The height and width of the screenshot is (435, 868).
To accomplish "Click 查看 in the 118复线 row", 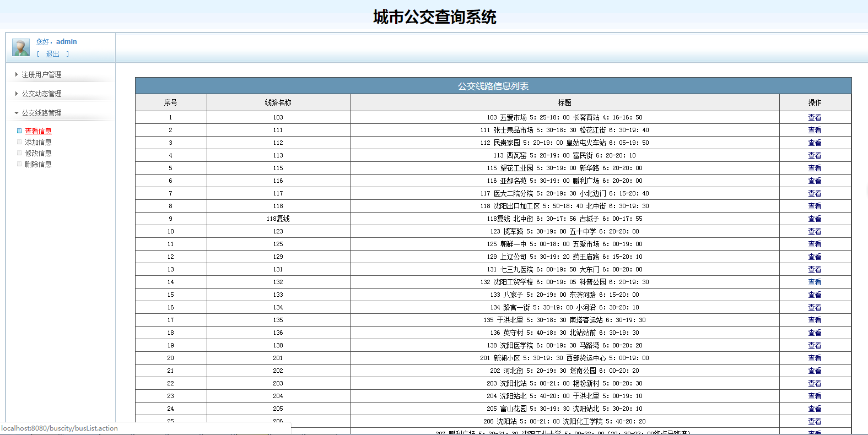I will [815, 219].
